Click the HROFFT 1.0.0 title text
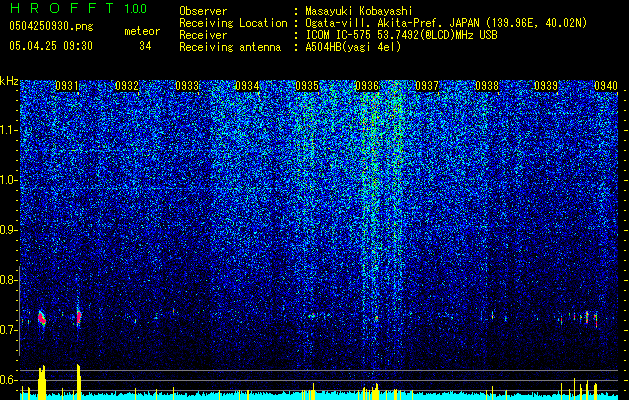629x400 pixels. point(78,8)
